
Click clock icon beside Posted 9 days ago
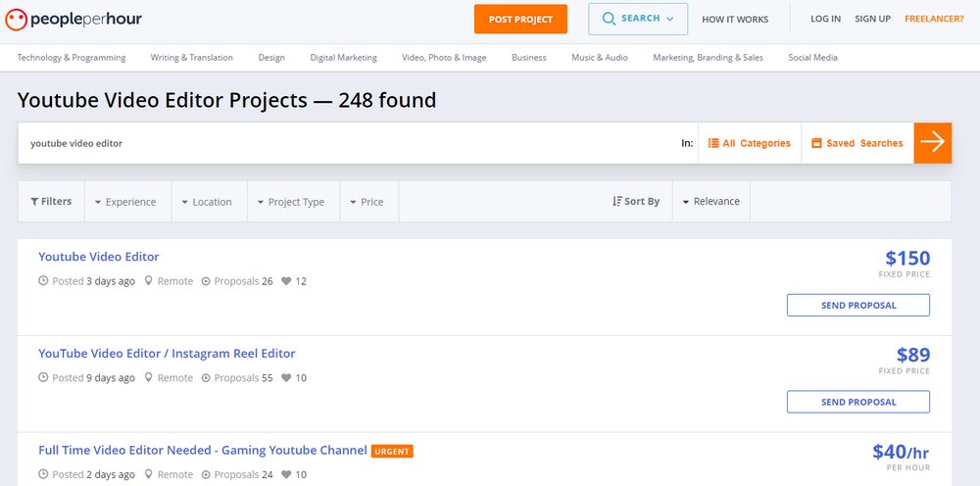[43, 378]
